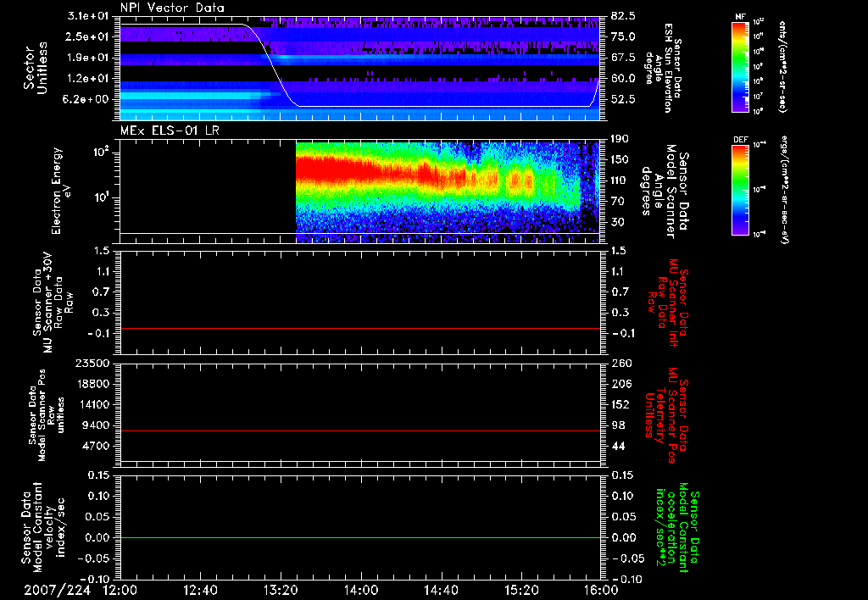Click the "6.2e+00" sector tick value

pyautogui.click(x=86, y=100)
